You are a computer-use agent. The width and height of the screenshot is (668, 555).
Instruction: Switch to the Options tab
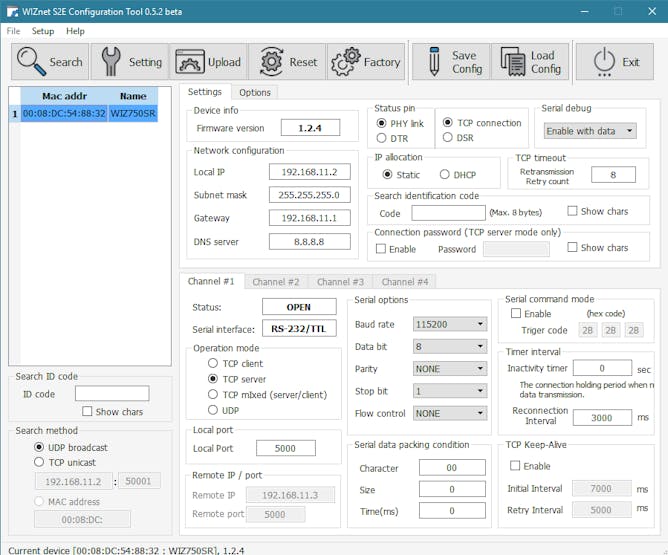coord(255,92)
